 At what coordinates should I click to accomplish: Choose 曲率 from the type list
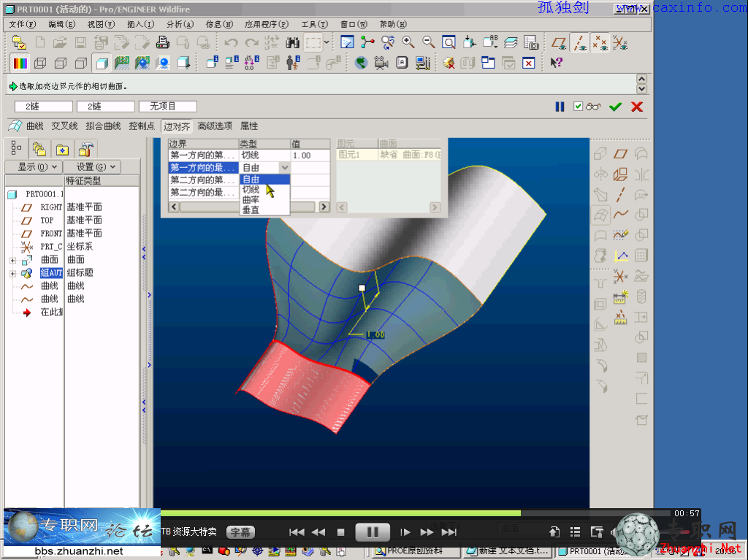pyautogui.click(x=264, y=200)
